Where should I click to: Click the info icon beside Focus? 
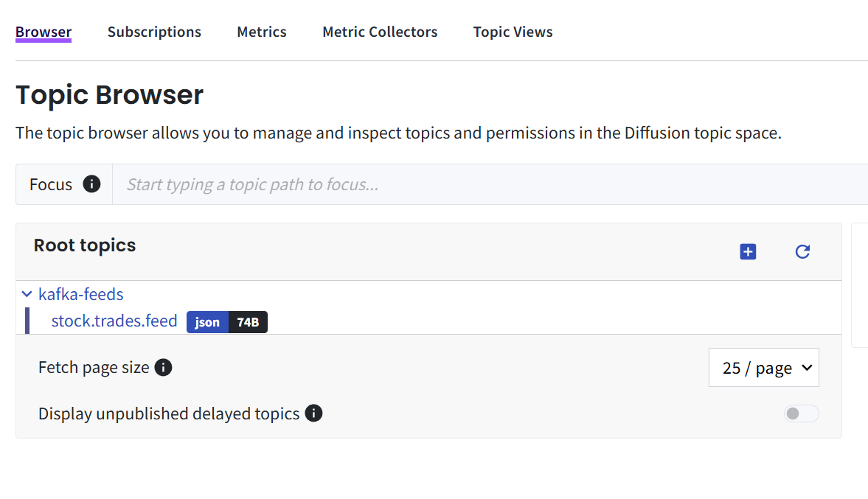coord(91,184)
